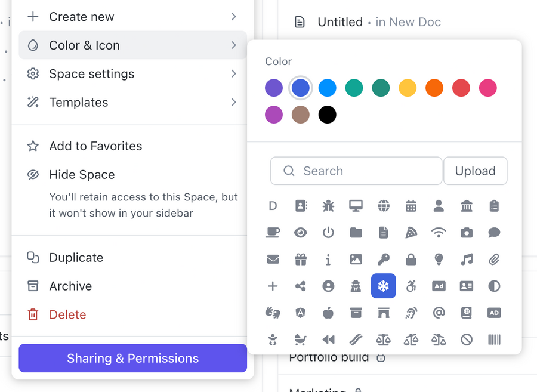Pick the music note icon

pyautogui.click(x=467, y=259)
